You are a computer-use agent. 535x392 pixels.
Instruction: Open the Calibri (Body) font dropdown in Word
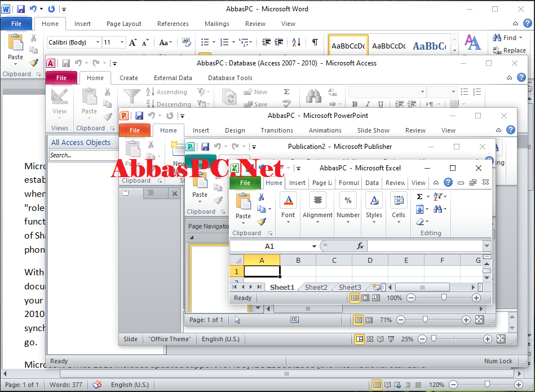pos(98,42)
